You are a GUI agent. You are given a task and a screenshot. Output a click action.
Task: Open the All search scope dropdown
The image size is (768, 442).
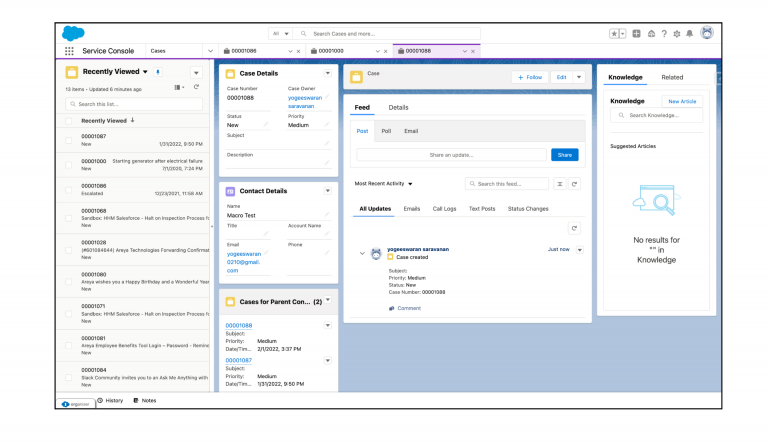point(281,34)
